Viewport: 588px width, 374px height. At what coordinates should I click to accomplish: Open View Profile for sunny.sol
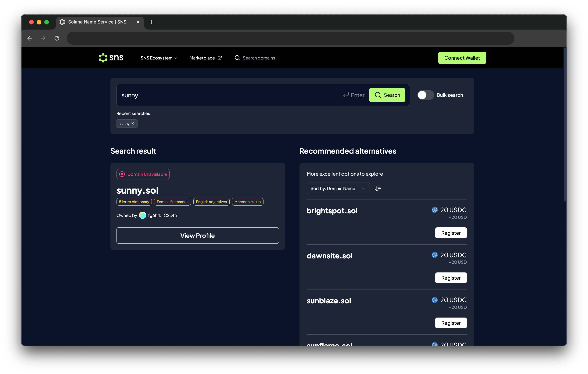pyautogui.click(x=197, y=236)
